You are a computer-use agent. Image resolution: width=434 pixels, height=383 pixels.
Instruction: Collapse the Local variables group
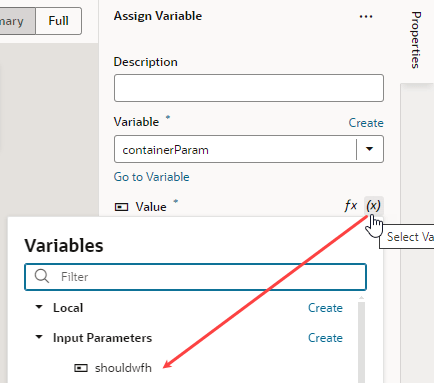tap(39, 307)
